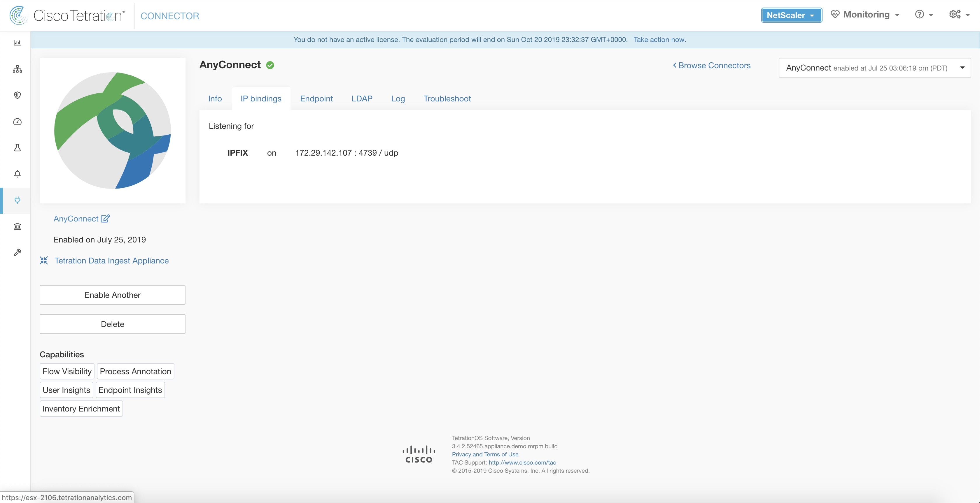The width and height of the screenshot is (980, 503).
Task: Select the lab/experiments icon in sidebar
Action: pos(17,147)
